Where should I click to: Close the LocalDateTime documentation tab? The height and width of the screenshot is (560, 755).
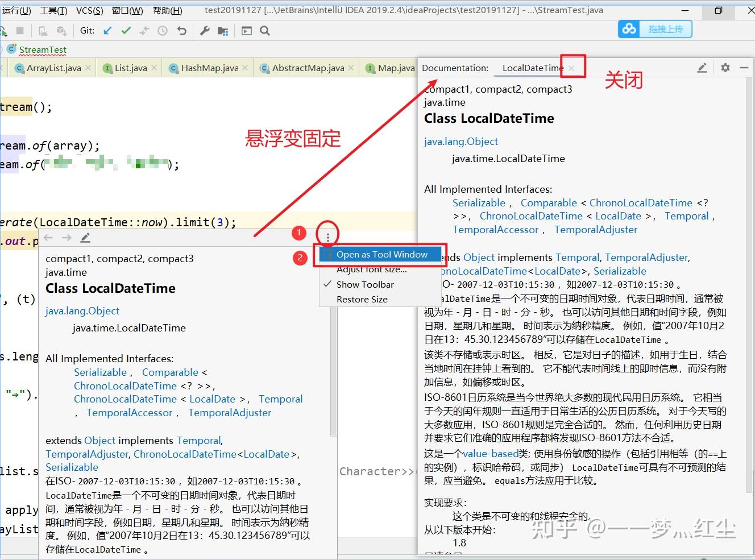572,68
